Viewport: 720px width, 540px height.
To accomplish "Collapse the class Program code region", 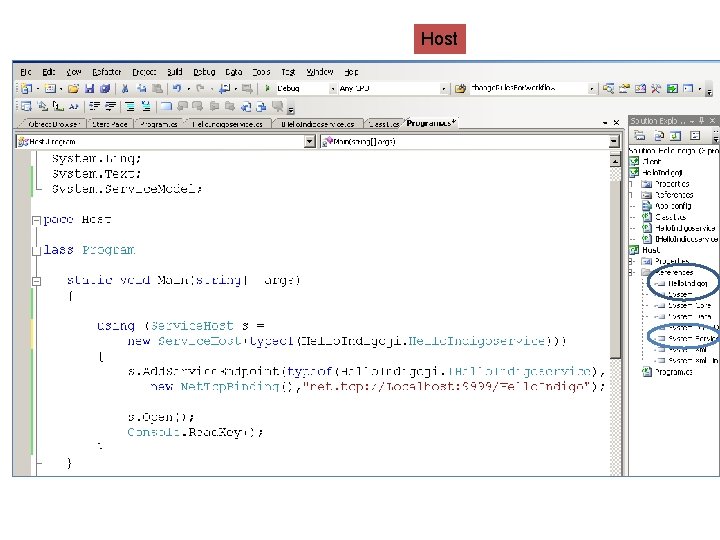I will (36, 251).
